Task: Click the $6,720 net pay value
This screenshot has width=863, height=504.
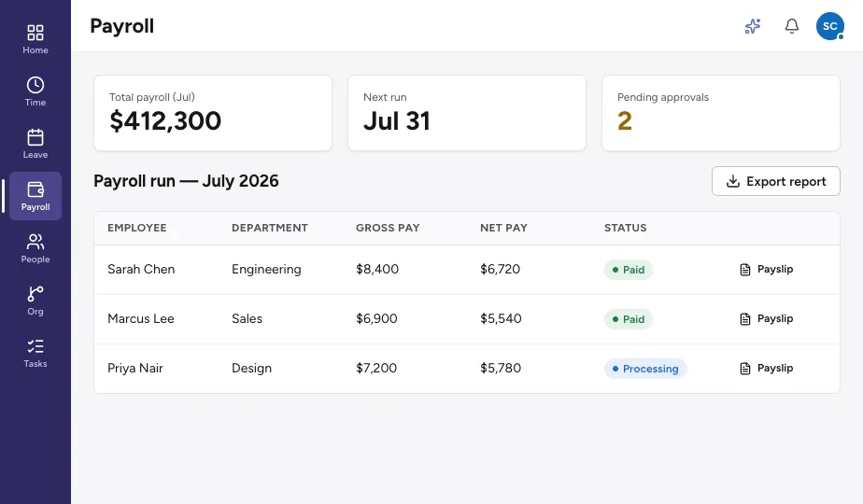Action: click(x=501, y=269)
